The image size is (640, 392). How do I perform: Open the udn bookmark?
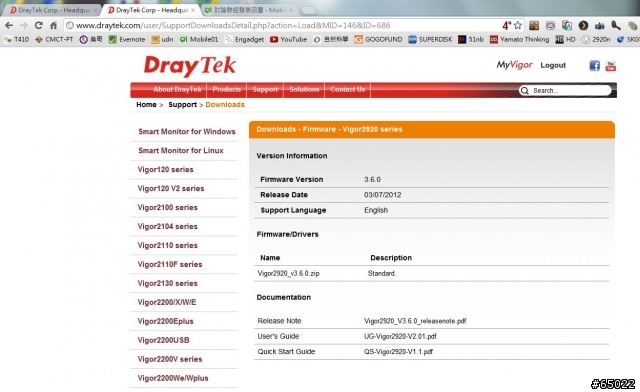[x=162, y=39]
